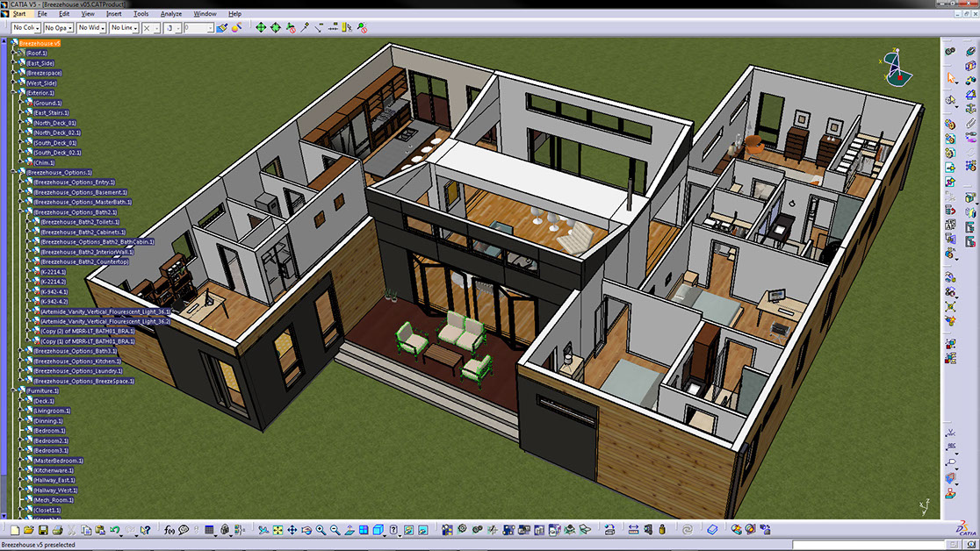The image size is (980, 551).
Task: Open the Formula f(x) tool
Action: point(169,530)
